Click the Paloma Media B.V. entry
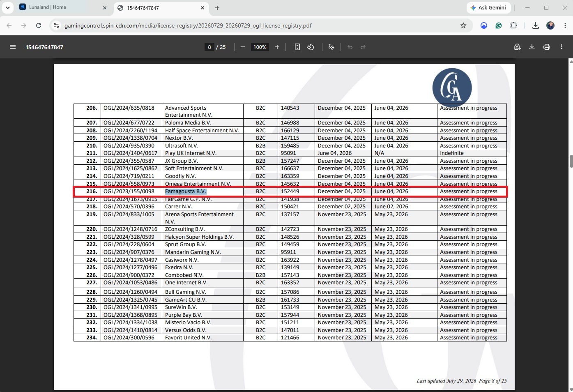The height and width of the screenshot is (392, 573). pos(188,123)
